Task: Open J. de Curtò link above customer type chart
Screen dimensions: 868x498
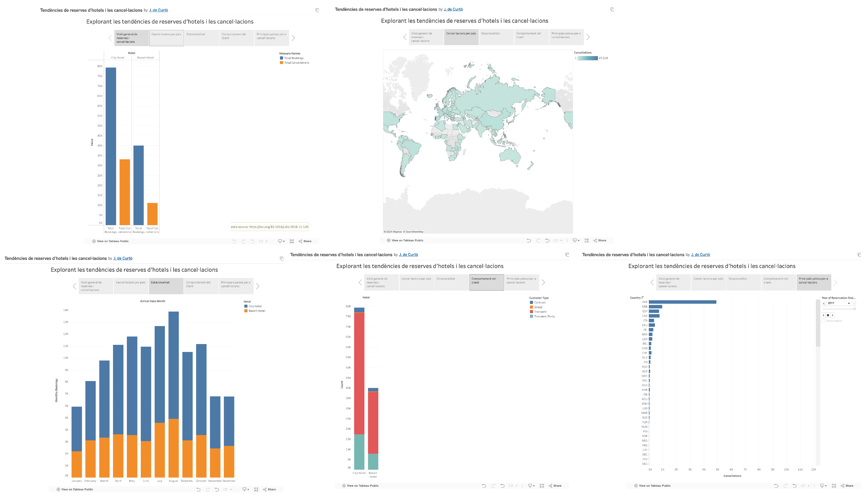Action: pos(408,254)
